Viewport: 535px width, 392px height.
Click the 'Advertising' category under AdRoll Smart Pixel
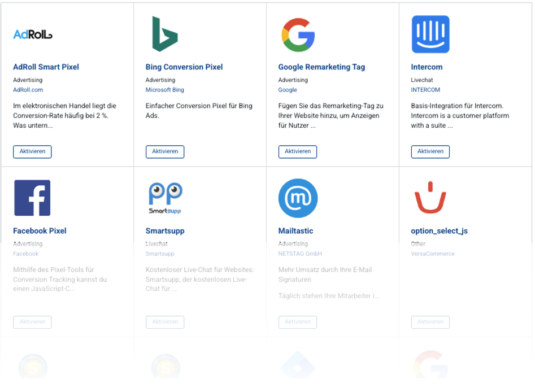pyautogui.click(x=28, y=80)
